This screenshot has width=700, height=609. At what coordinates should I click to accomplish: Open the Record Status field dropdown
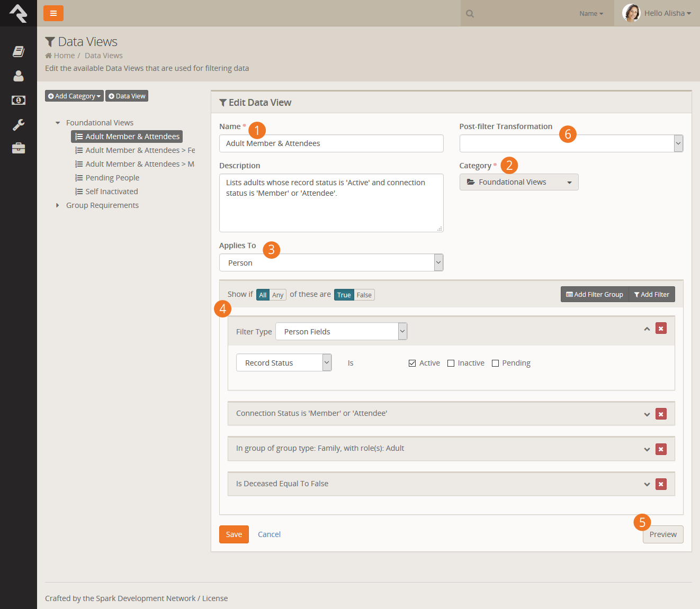(x=284, y=362)
